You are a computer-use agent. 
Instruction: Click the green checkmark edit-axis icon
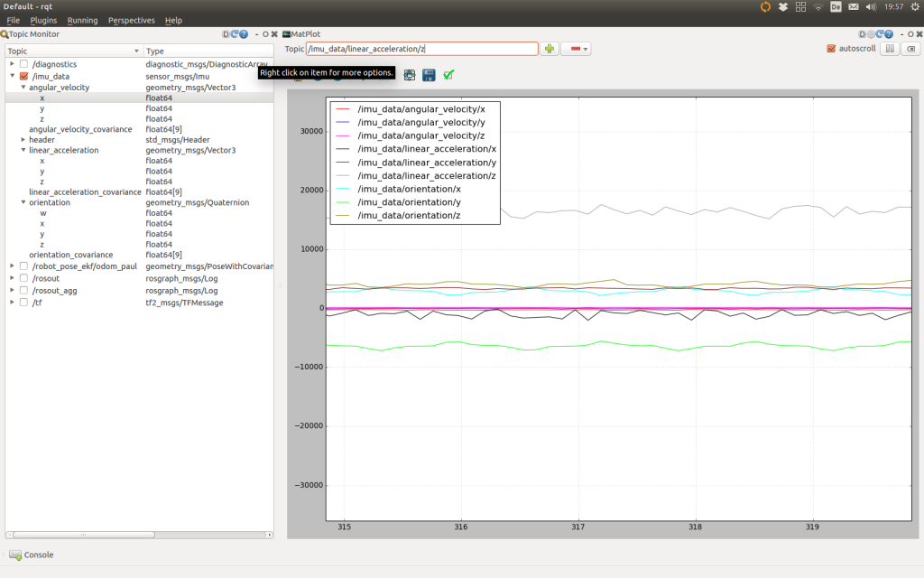[448, 75]
